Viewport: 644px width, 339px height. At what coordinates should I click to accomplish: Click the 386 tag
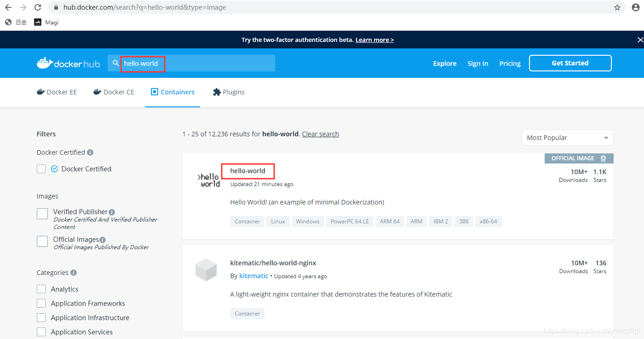[464, 222]
